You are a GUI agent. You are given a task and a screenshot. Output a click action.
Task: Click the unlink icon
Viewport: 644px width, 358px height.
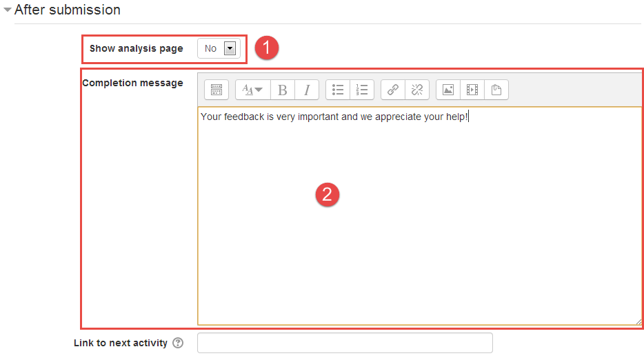point(417,90)
